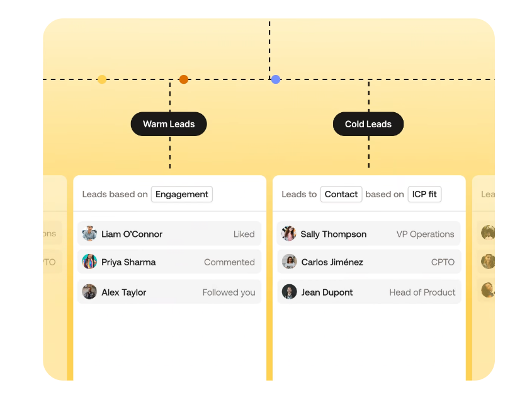532x404 pixels.
Task: Click Sally Thompson's avatar
Action: tap(289, 233)
